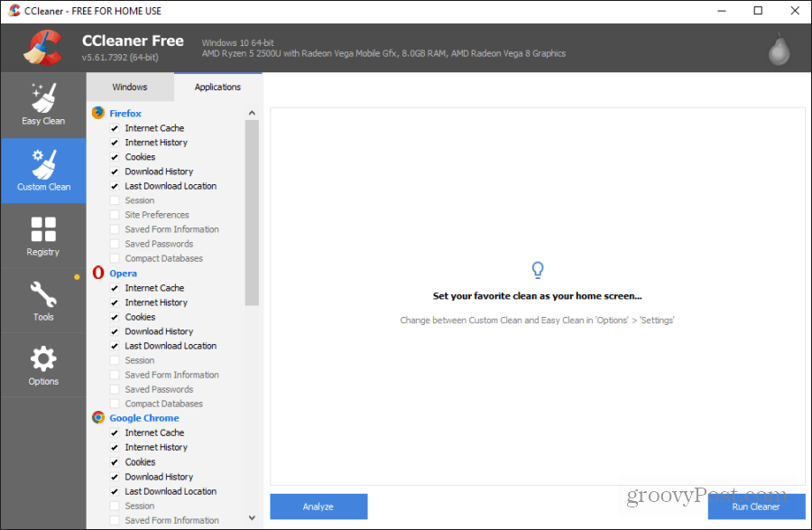Uncheck Firefox Download History

click(x=115, y=172)
